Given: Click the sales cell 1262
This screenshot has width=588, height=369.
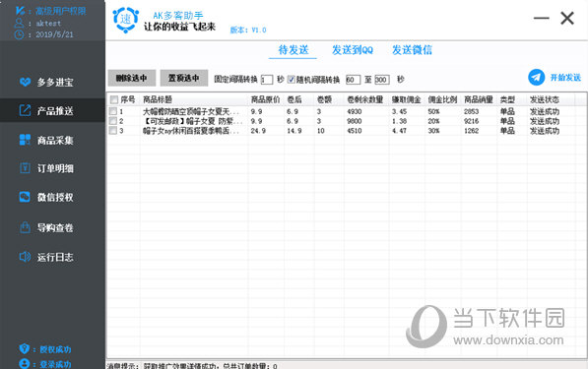Looking at the screenshot, I should tap(471, 130).
